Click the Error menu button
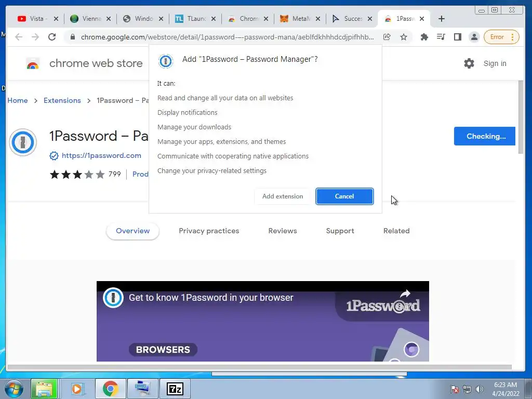Image resolution: width=532 pixels, height=399 pixels. tap(501, 37)
